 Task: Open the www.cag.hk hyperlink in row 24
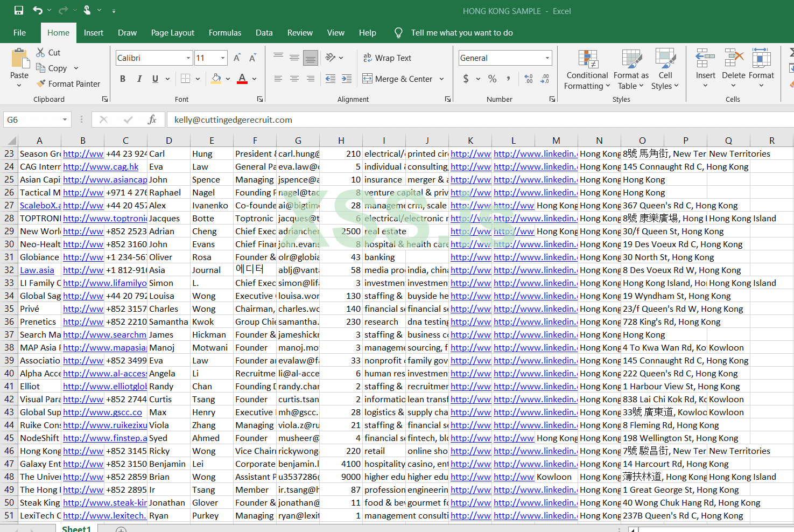(x=101, y=167)
